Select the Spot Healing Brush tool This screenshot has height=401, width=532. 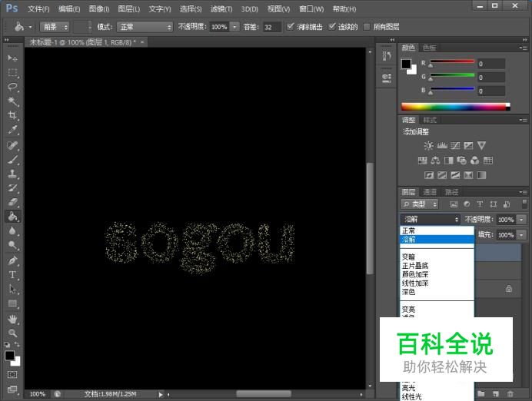click(12, 145)
